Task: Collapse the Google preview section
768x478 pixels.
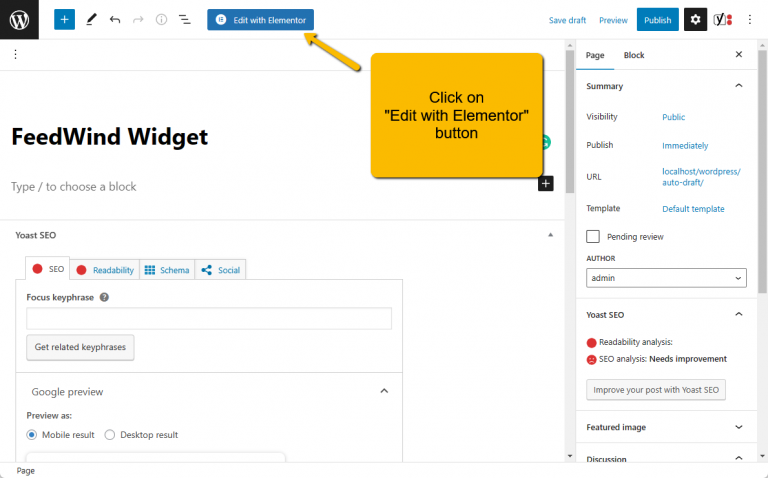Action: pyautogui.click(x=384, y=391)
